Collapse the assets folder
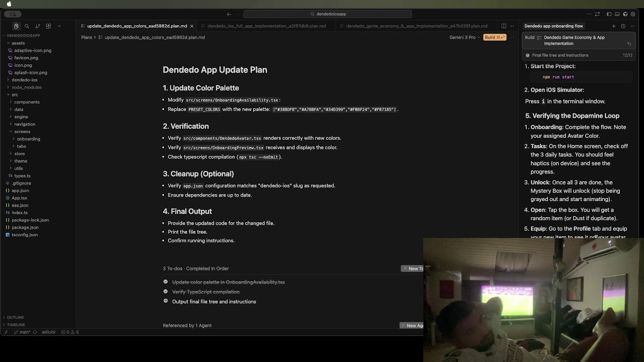644x362 pixels. [x=18, y=43]
